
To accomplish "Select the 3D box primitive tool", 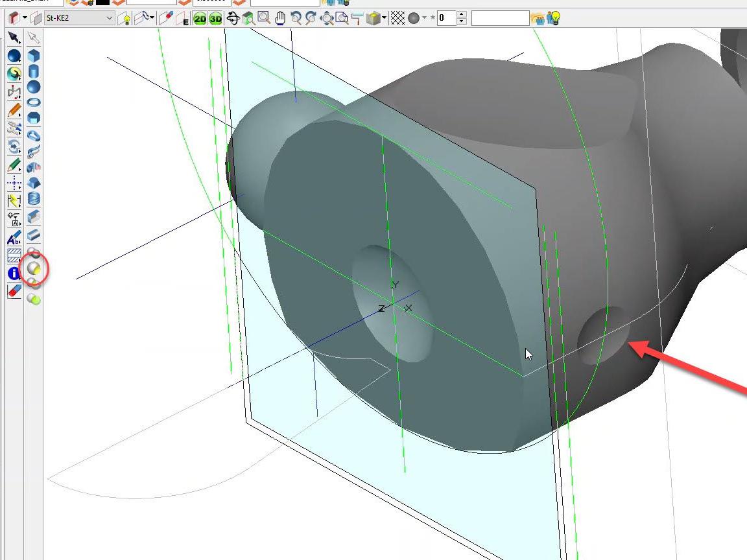I will click(34, 56).
